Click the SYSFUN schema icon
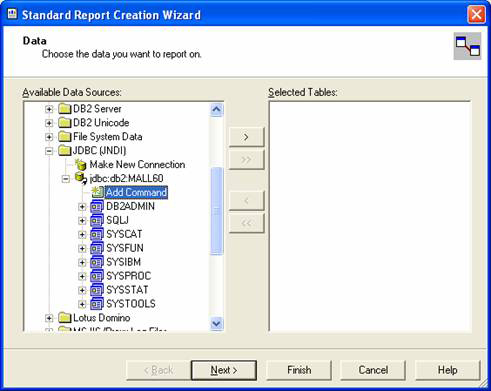The height and width of the screenshot is (391, 491). tap(97, 248)
